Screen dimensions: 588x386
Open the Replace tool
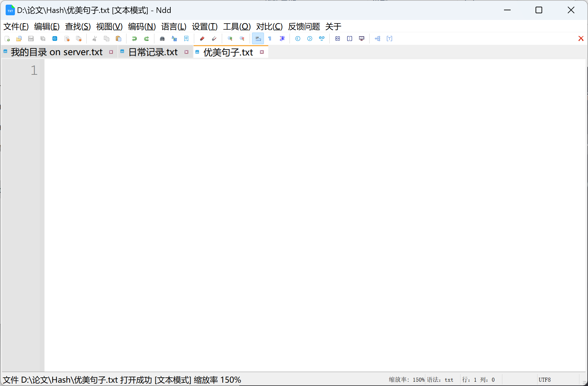click(174, 39)
